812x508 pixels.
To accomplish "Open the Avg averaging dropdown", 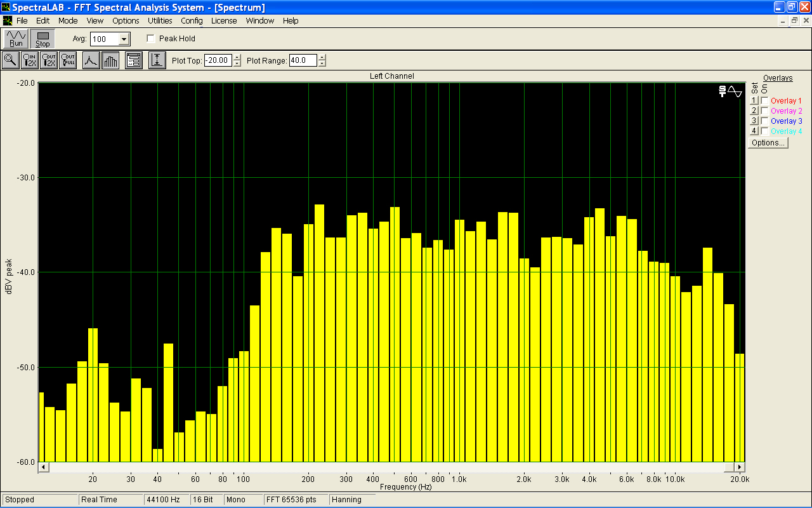I will [x=124, y=39].
